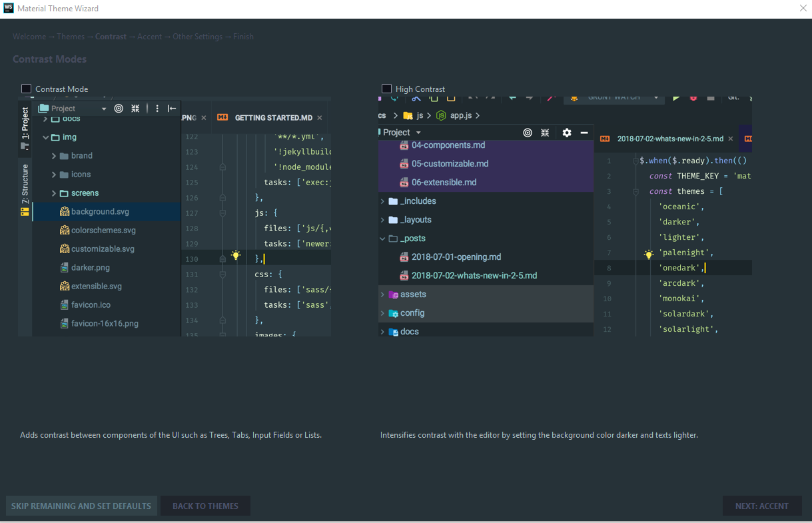This screenshot has width=812, height=523.
Task: Click 05-customizable.md Markdown file icon
Action: [x=404, y=163]
